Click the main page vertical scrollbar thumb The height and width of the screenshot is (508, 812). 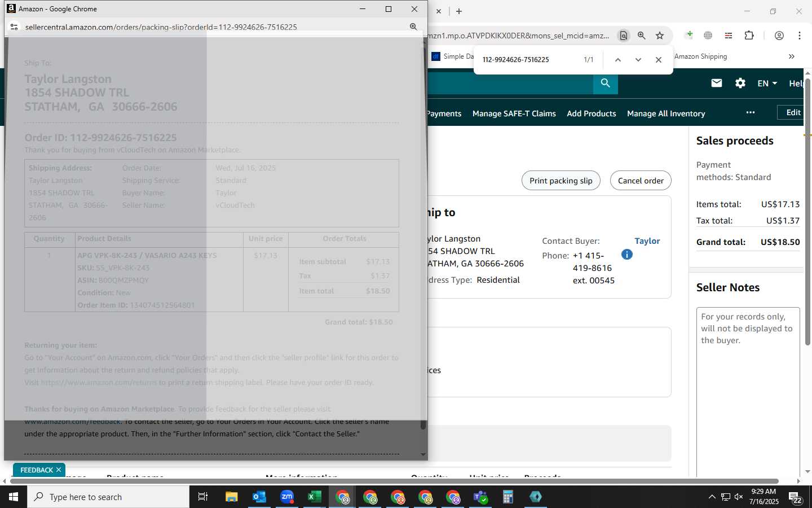click(x=807, y=212)
